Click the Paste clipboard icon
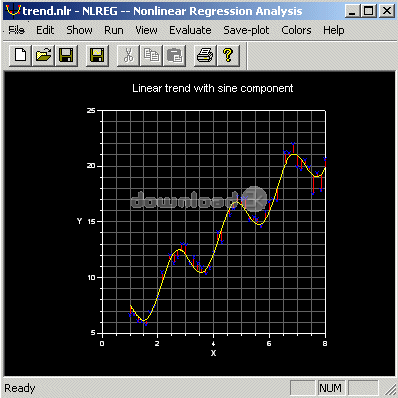 (174, 55)
